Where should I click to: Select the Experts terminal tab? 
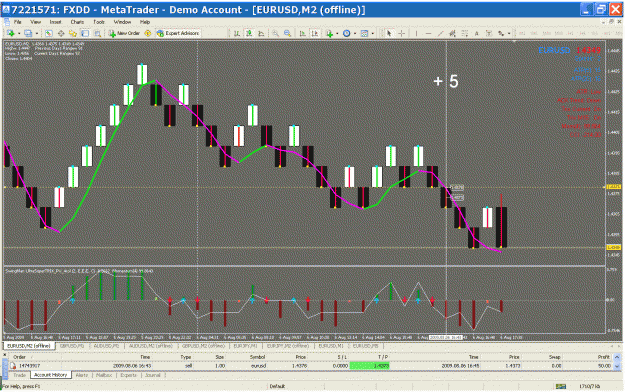[x=128, y=375]
